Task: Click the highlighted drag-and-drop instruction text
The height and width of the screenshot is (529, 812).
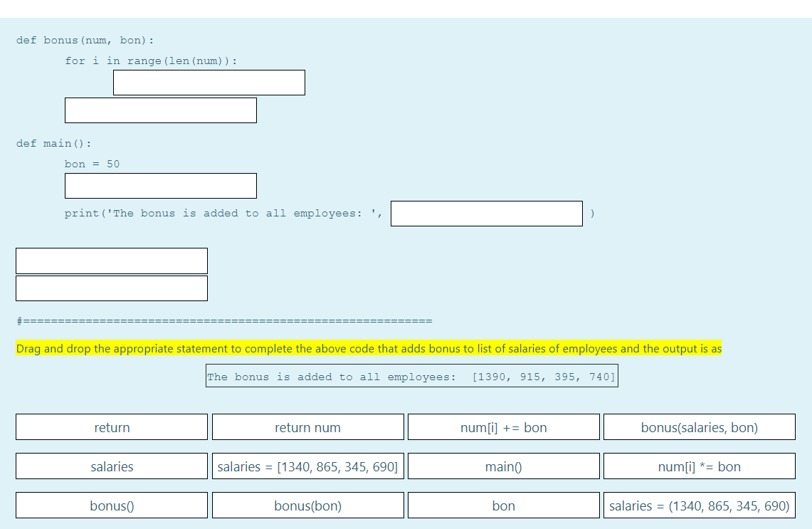Action: [x=368, y=348]
